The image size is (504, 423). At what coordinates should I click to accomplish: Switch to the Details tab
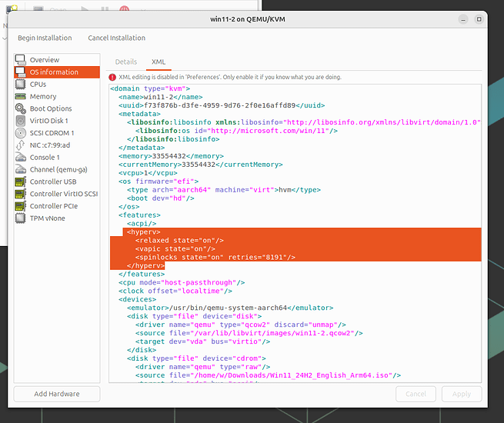pyautogui.click(x=126, y=62)
